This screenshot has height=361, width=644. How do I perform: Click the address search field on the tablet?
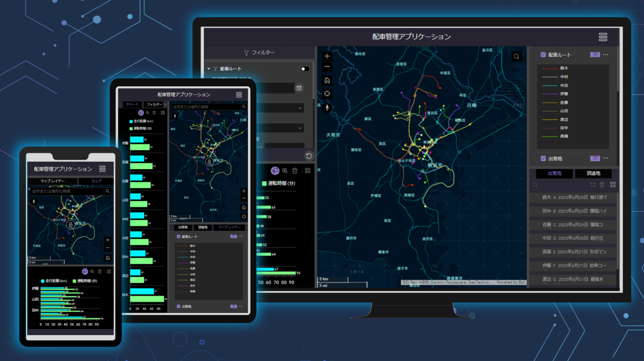pyautogui.click(x=205, y=107)
